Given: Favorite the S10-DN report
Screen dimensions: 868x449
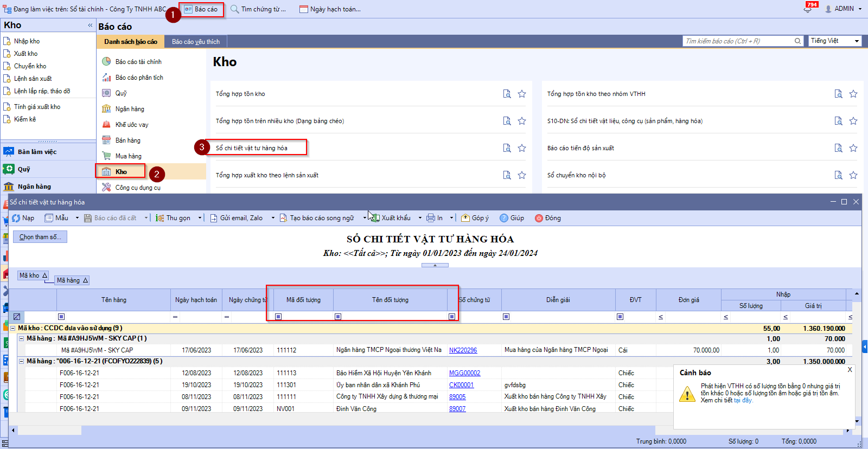Looking at the screenshot, I should [853, 121].
